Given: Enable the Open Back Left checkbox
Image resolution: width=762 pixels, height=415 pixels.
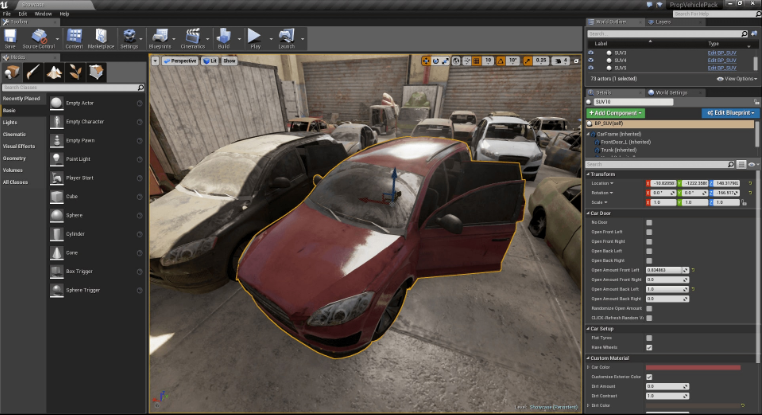Looking at the screenshot, I should [x=649, y=251].
